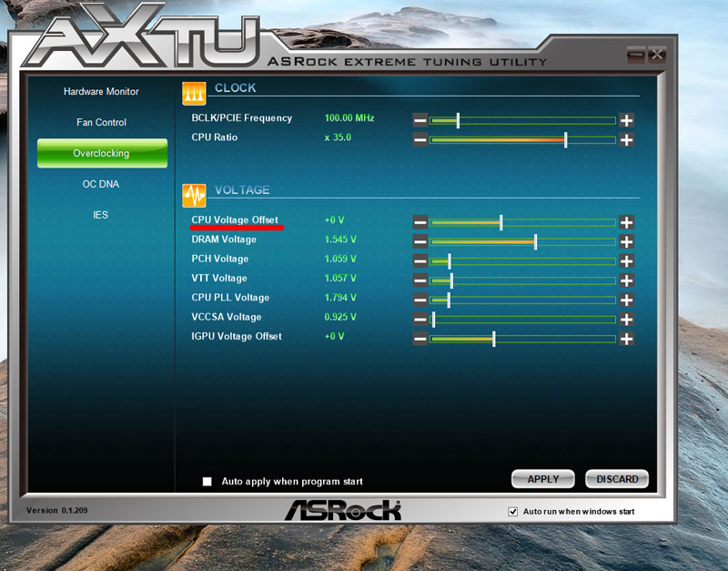Viewport: 728px width, 571px height.
Task: Click the 100.00 MHz frequency value
Action: coord(349,118)
